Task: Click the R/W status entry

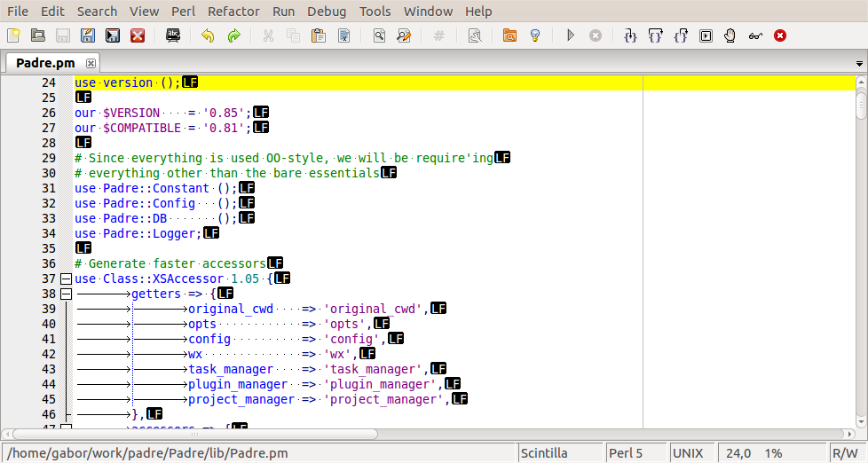Action: 845,453
